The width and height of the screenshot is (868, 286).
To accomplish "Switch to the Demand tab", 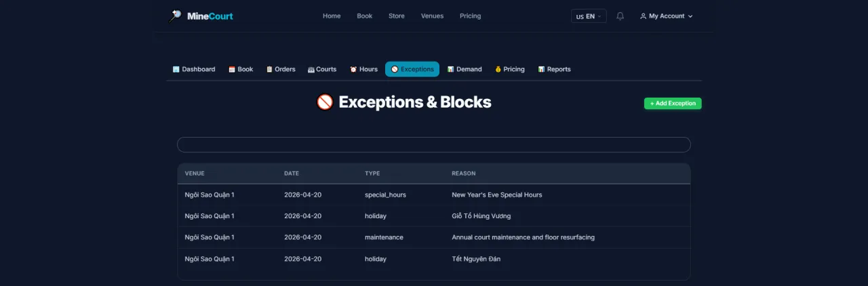I will [x=465, y=69].
